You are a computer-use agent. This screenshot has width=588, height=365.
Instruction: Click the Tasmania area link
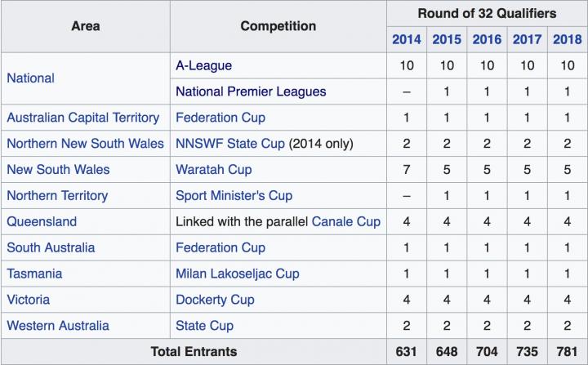(x=34, y=274)
